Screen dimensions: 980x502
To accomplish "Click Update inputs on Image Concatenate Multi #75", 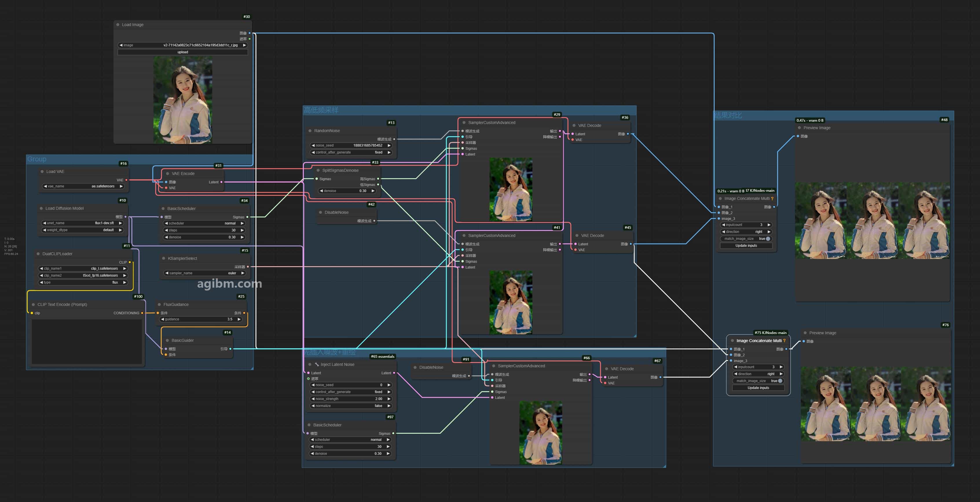I will 758,388.
